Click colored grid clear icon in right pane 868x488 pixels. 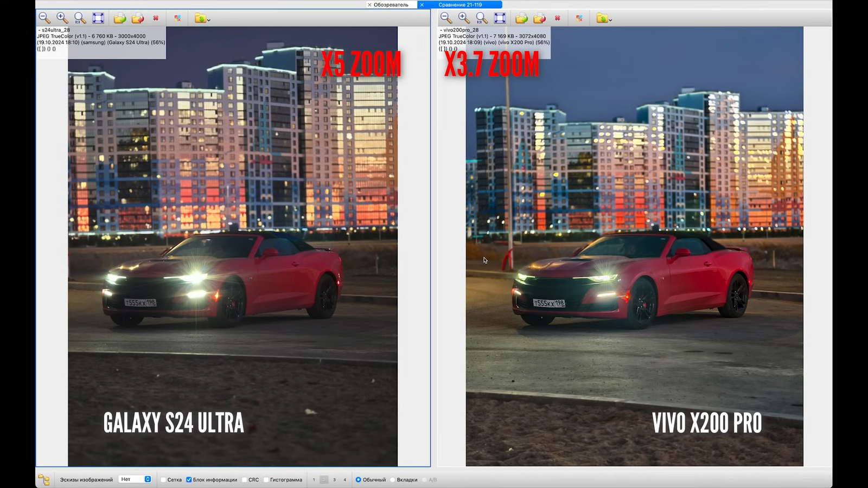(x=579, y=18)
